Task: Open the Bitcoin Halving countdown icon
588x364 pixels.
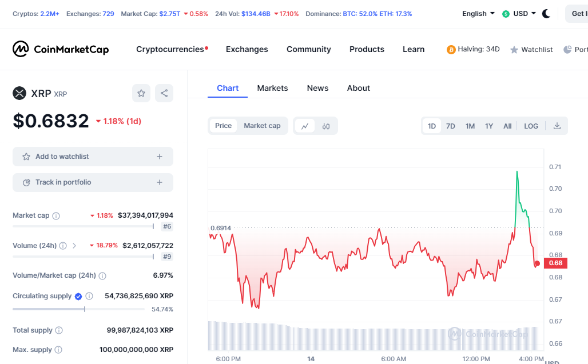Action: pyautogui.click(x=451, y=50)
